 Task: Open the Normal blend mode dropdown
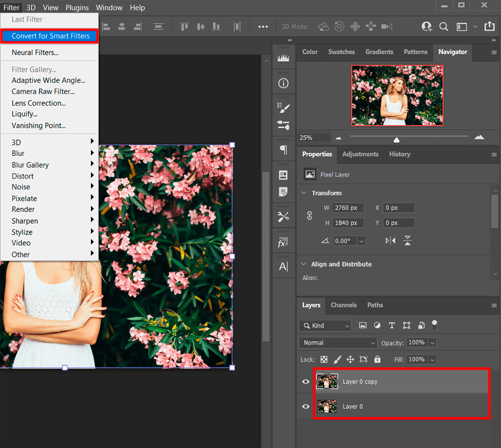tap(338, 343)
